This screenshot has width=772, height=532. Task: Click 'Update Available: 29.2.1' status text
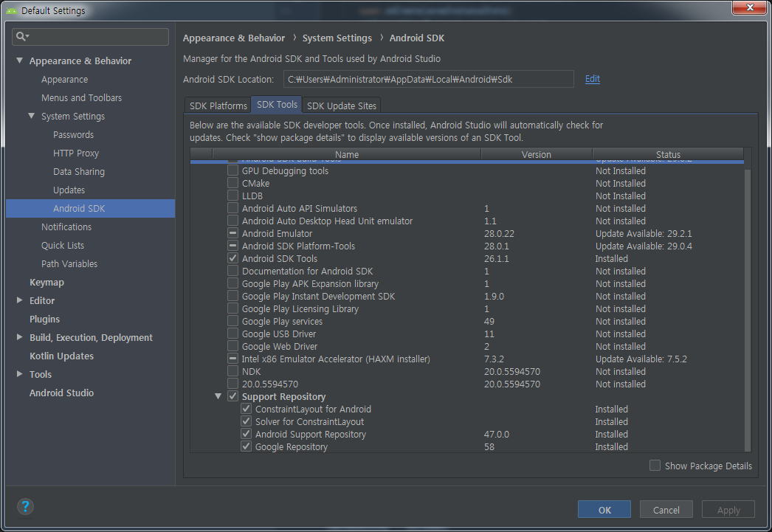tap(644, 233)
